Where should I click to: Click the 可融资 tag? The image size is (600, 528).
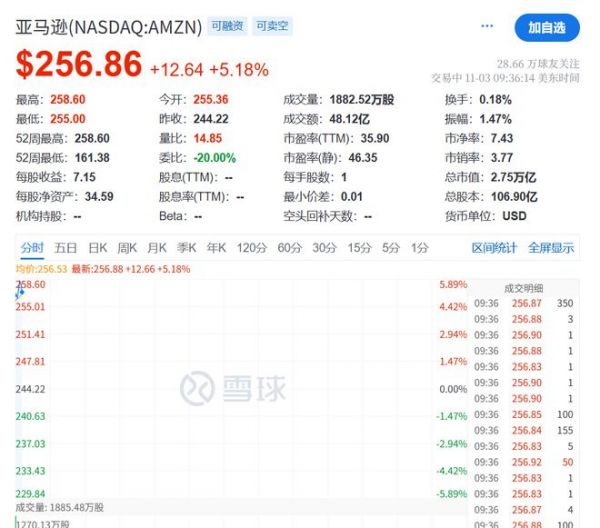point(227,27)
